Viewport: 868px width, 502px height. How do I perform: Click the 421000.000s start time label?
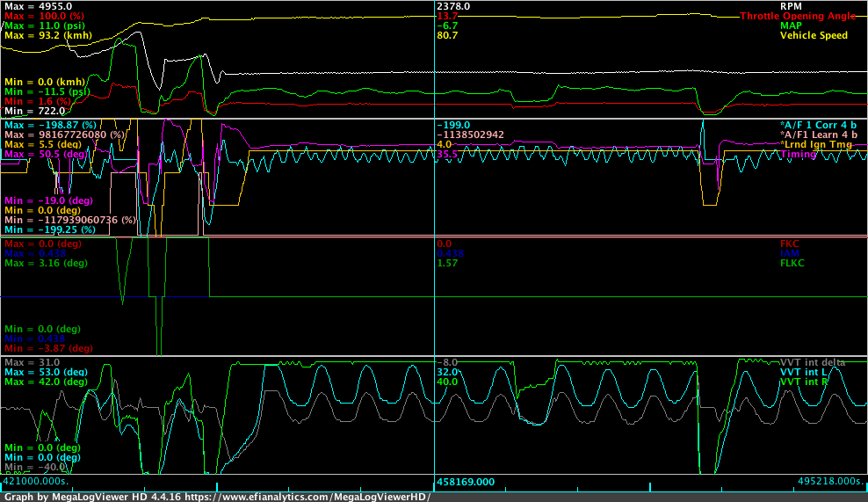pos(35,482)
